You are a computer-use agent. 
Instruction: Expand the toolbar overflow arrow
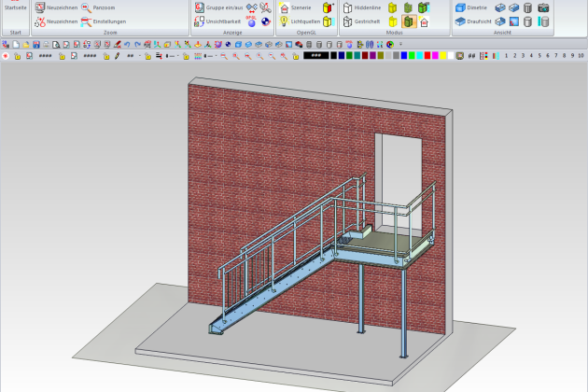400,44
